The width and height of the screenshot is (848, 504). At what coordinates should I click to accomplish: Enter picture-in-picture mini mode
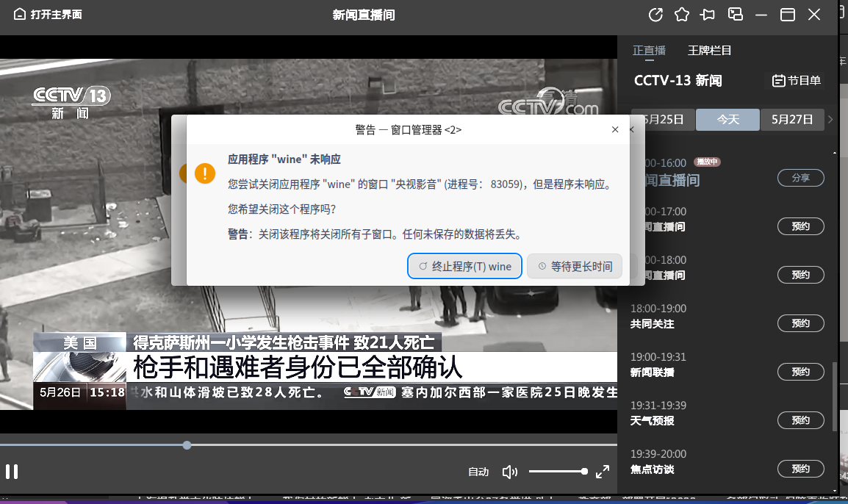click(734, 14)
